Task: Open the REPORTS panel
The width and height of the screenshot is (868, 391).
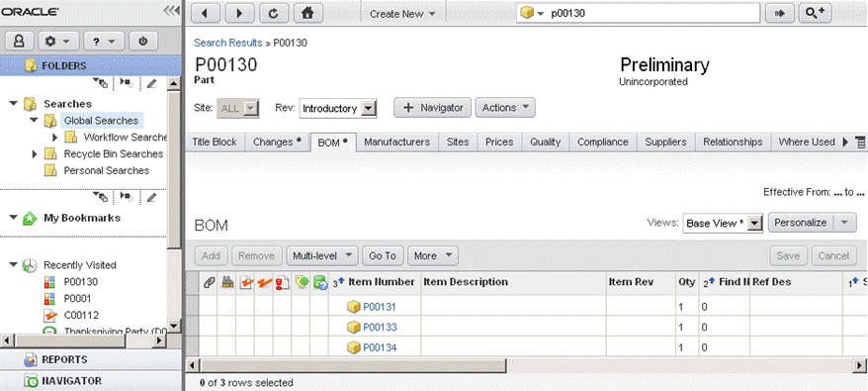Action: coord(91,359)
